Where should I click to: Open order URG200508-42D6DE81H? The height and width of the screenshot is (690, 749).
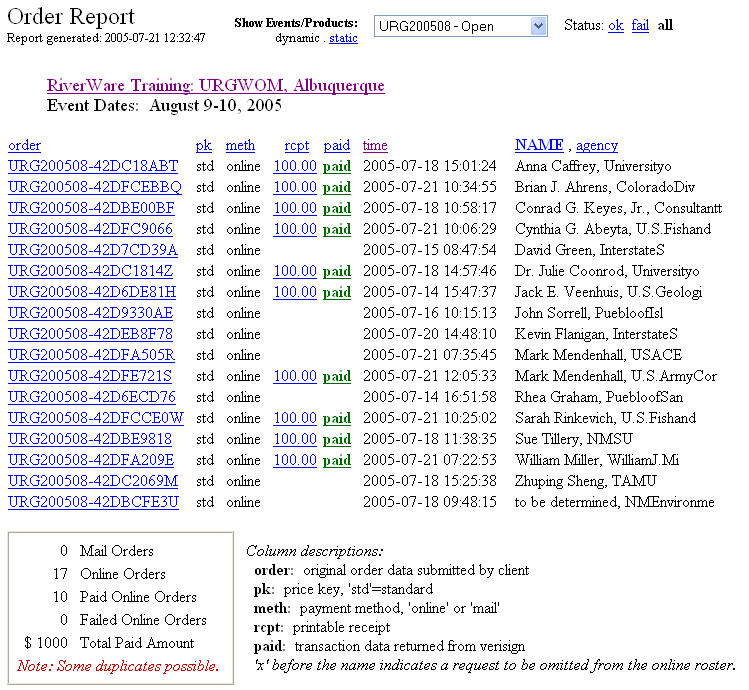92,292
